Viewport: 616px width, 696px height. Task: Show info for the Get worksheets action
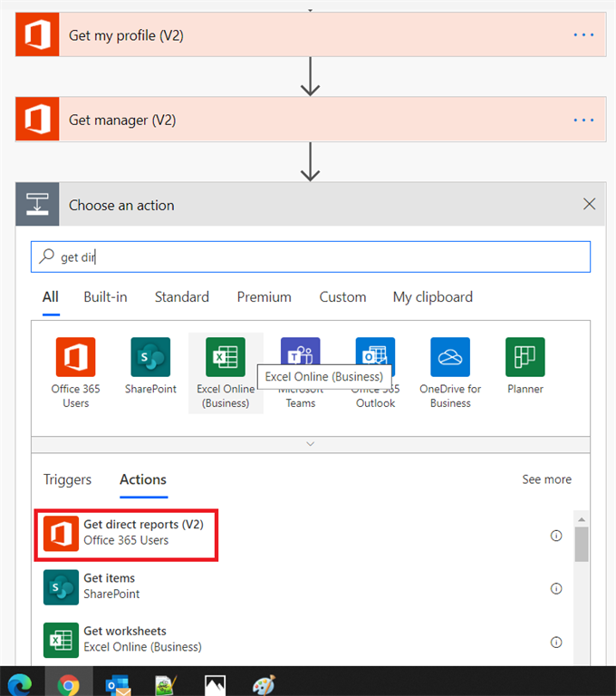[556, 643]
